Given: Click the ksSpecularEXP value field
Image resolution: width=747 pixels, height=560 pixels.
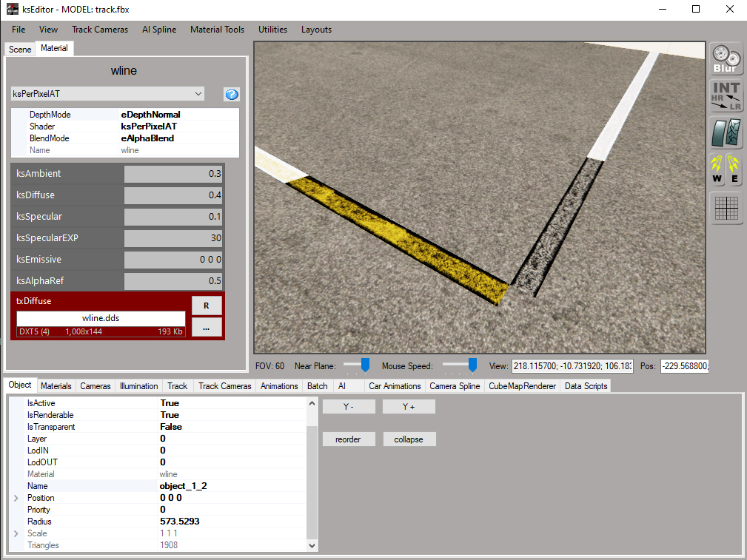Looking at the screenshot, I should pyautogui.click(x=173, y=238).
